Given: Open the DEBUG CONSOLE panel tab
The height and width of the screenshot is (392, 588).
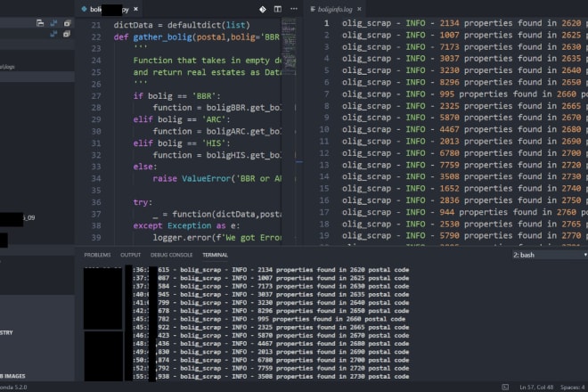Looking at the screenshot, I should [171, 255].
